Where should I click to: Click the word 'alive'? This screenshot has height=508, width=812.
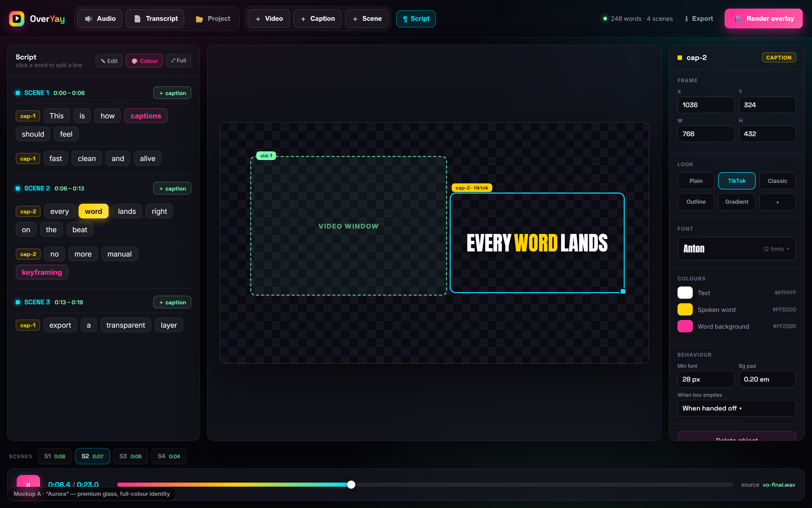coord(148,158)
